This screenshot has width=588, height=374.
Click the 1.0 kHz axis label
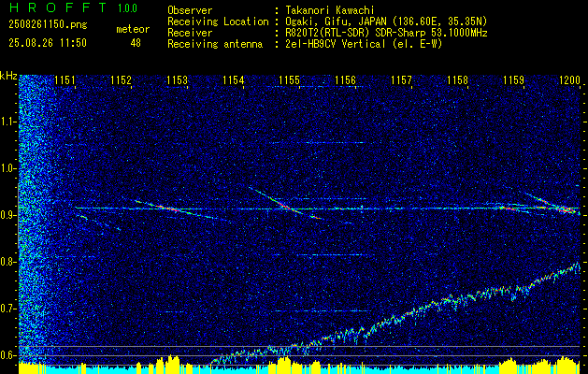click(x=8, y=168)
